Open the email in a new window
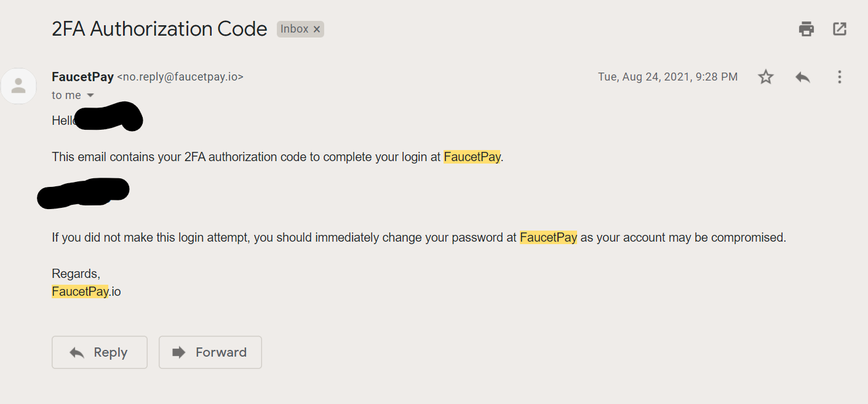The height and width of the screenshot is (404, 868). pos(839,29)
